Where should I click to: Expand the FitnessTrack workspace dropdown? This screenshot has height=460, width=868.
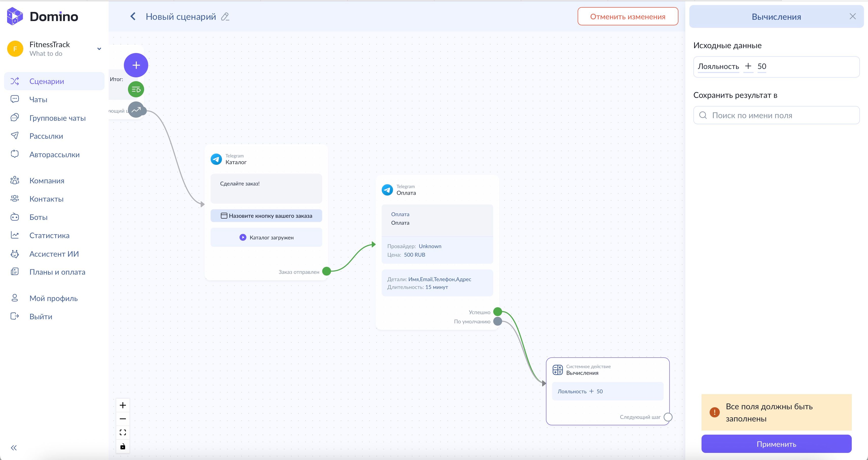tap(99, 49)
